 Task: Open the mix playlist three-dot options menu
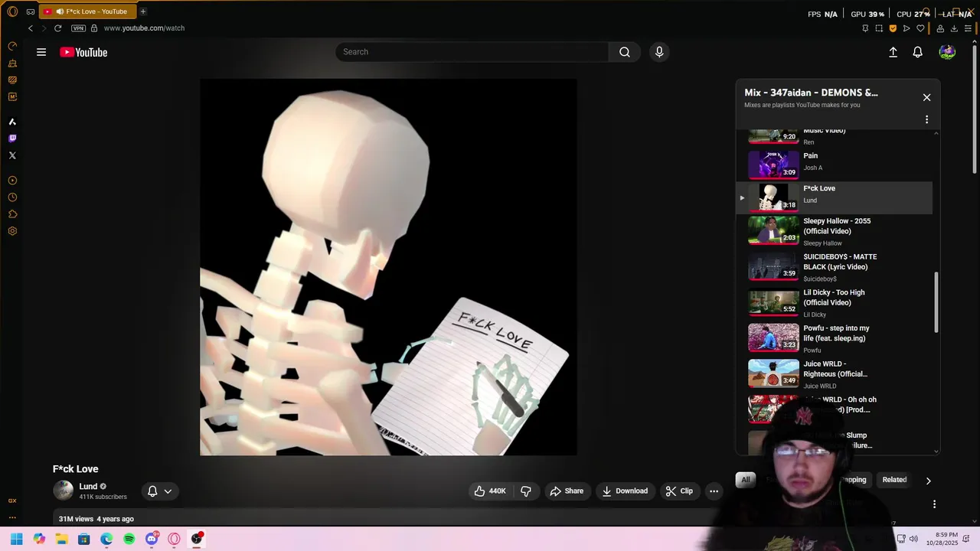pyautogui.click(x=926, y=119)
